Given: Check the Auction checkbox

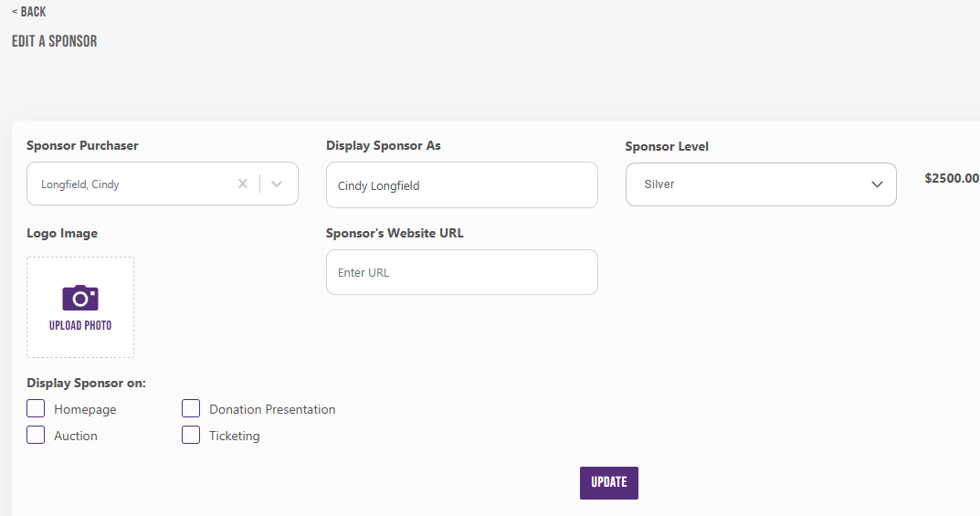Looking at the screenshot, I should coord(36,435).
